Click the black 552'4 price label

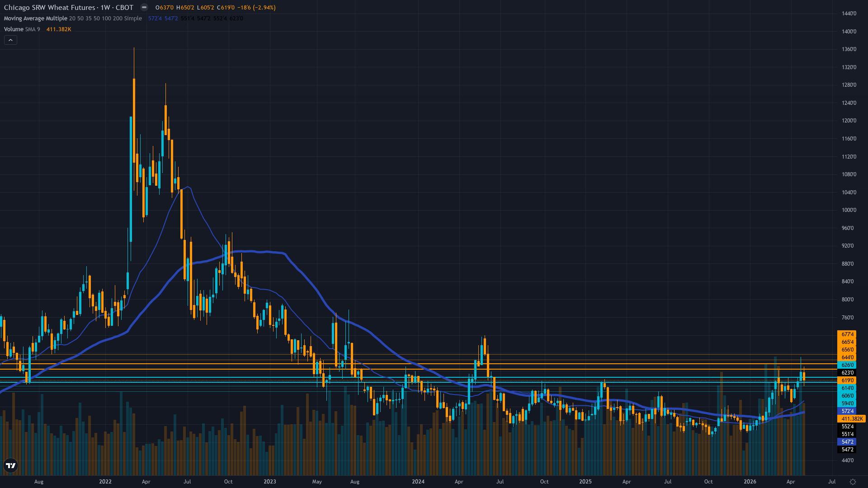click(847, 427)
